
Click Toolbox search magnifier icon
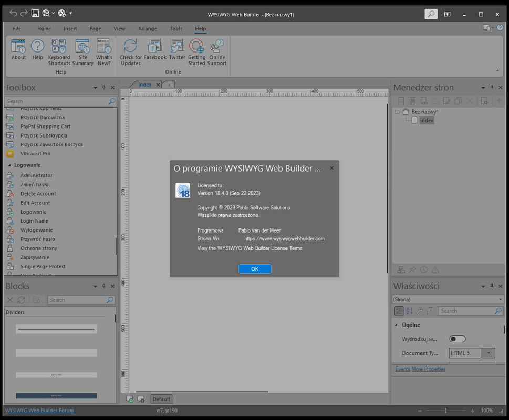[x=112, y=101]
